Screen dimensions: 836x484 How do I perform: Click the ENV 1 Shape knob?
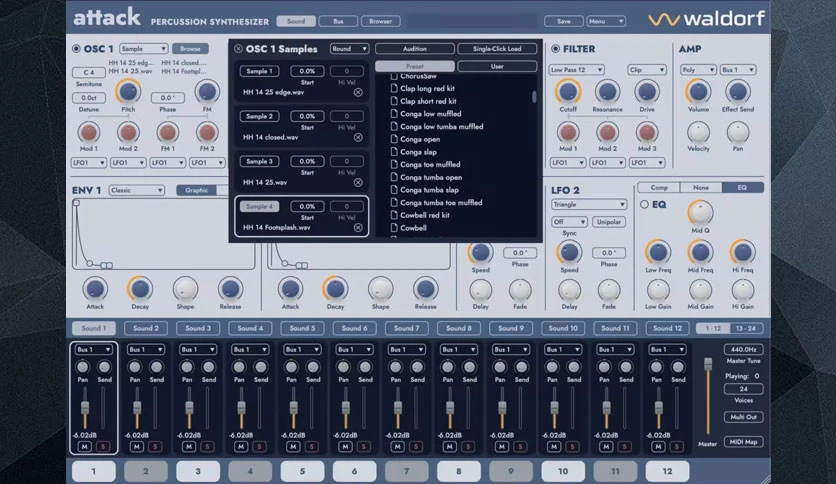(x=185, y=289)
